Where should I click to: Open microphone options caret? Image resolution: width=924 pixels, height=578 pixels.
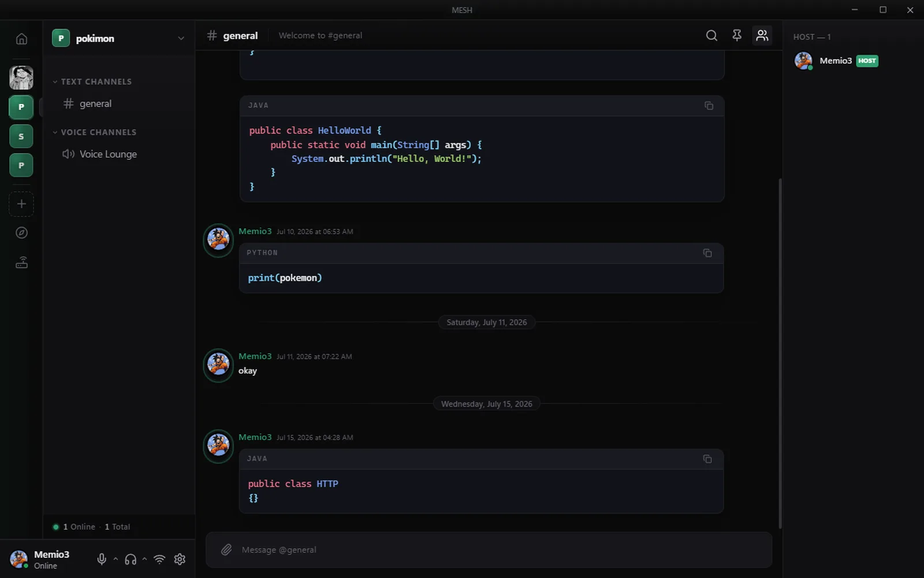[x=115, y=559]
